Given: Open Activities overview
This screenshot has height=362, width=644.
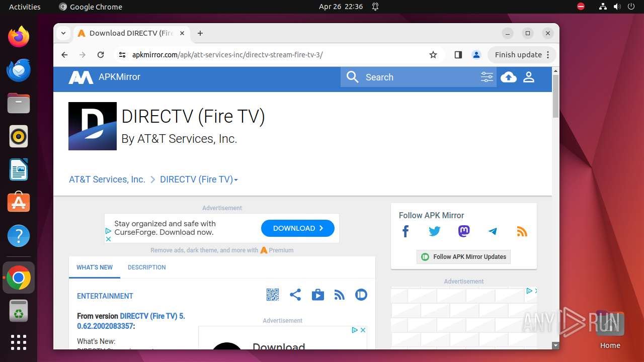Looking at the screenshot, I should pyautogui.click(x=25, y=7).
